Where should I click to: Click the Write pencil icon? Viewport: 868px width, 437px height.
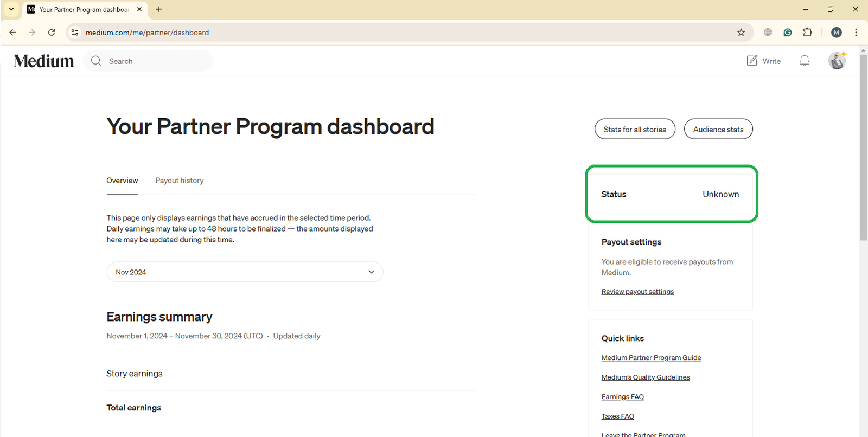coord(752,61)
